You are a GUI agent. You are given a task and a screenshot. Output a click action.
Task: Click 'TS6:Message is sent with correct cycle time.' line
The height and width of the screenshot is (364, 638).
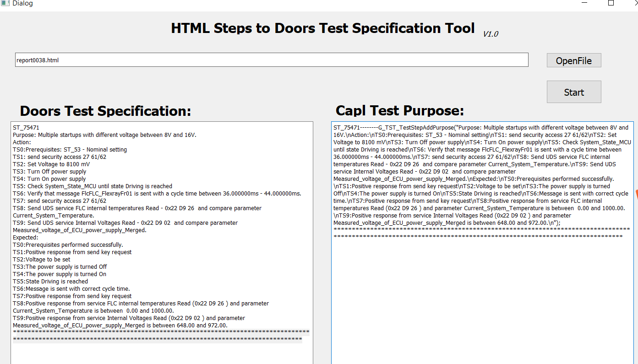click(x=71, y=289)
